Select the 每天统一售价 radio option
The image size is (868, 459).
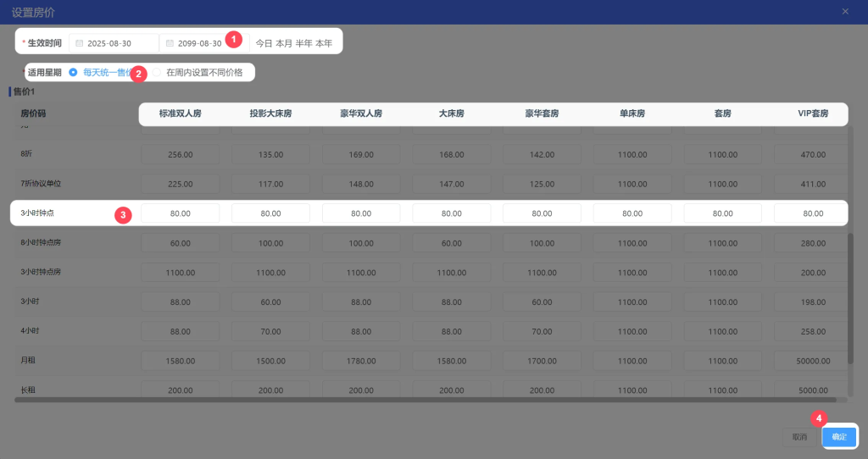click(x=73, y=73)
